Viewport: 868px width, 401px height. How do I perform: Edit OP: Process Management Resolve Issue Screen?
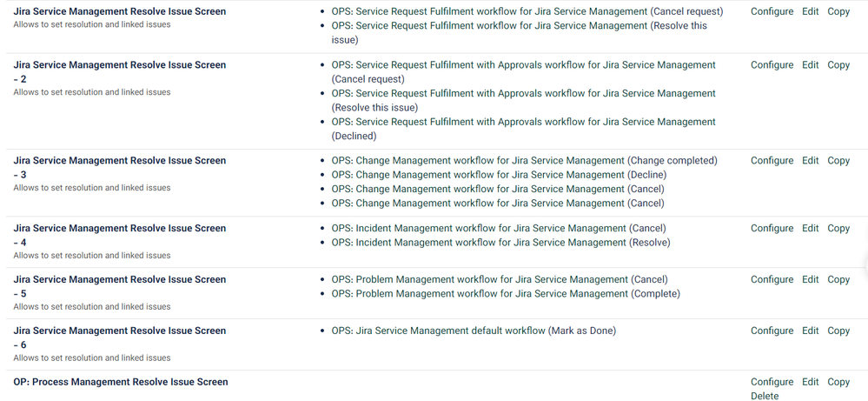810,382
